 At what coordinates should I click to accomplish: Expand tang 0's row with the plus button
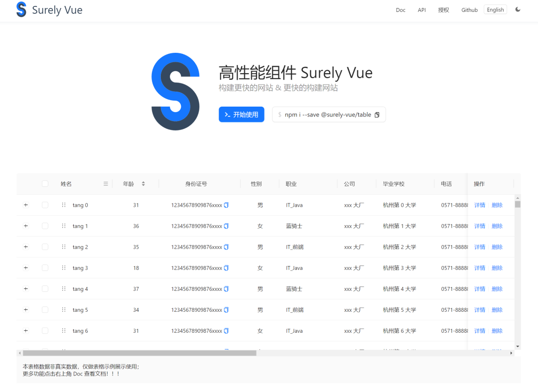coord(25,205)
